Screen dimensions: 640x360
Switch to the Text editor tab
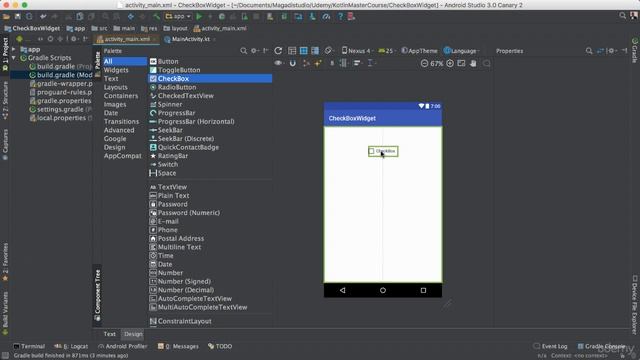pyautogui.click(x=109, y=334)
